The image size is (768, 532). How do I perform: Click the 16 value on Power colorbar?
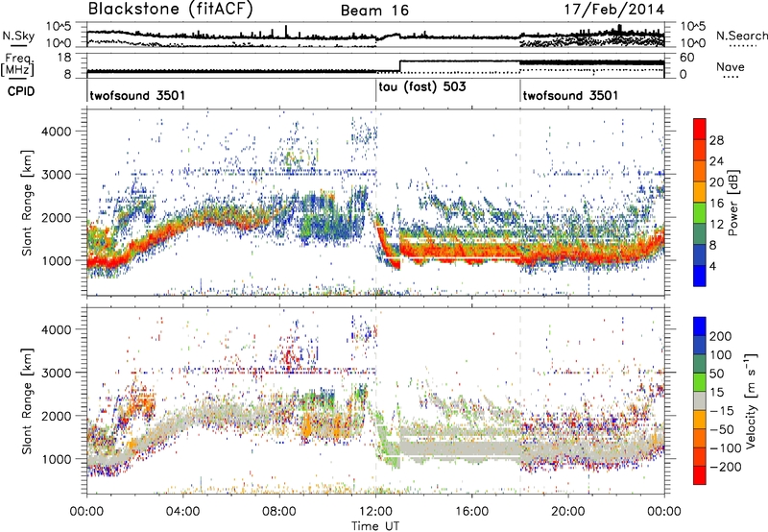click(716, 204)
